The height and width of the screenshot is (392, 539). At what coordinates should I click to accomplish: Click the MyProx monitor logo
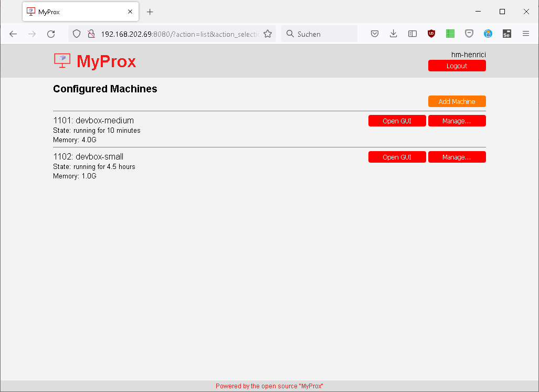[x=62, y=60]
